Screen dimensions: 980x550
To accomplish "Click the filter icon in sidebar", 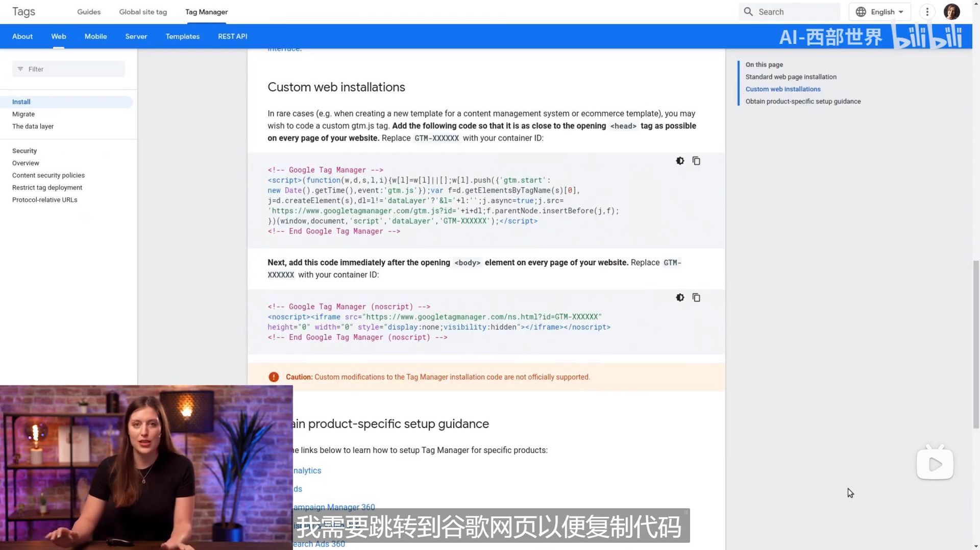I will coord(20,69).
